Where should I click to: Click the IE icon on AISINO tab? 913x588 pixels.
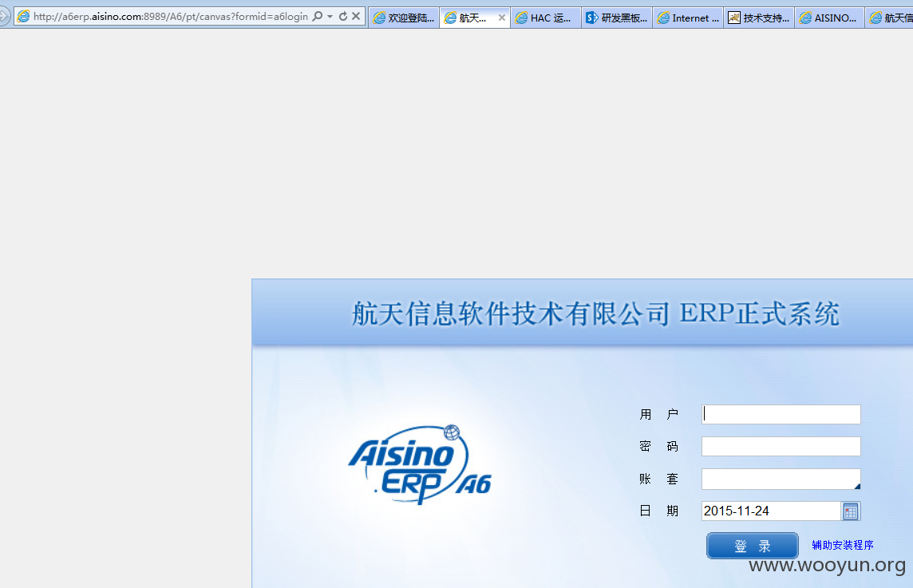coord(805,18)
